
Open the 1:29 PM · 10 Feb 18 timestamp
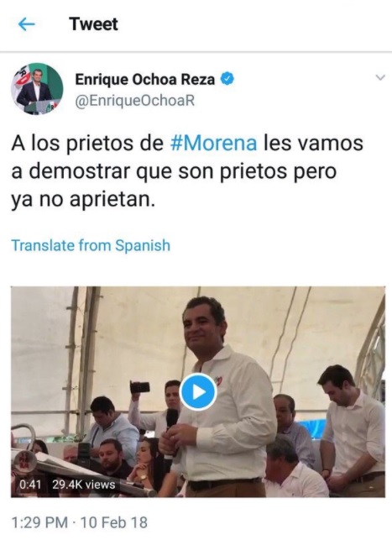[x=80, y=522]
